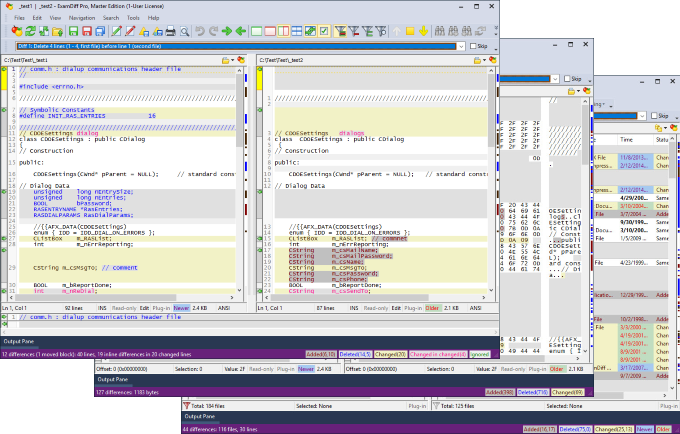Image resolution: width=680 pixels, height=434 pixels.
Task: Open the Tools menu
Action: [133, 18]
